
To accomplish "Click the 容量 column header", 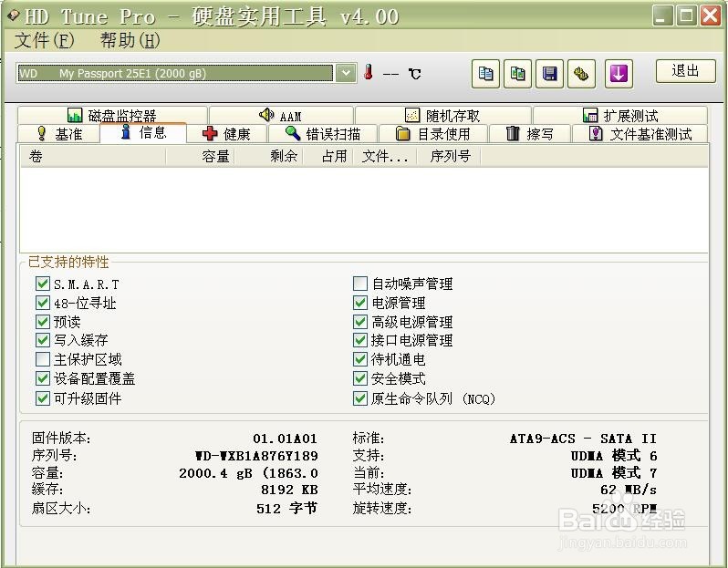I will pyautogui.click(x=200, y=157).
